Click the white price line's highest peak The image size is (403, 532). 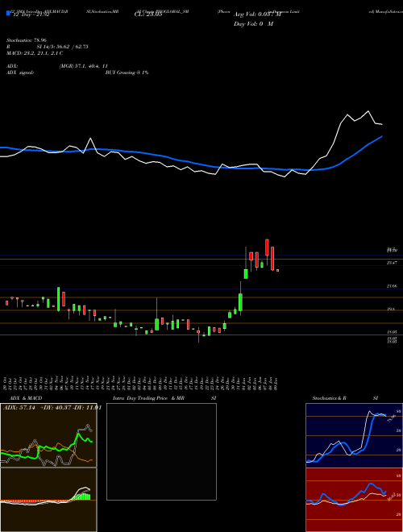tap(368, 111)
